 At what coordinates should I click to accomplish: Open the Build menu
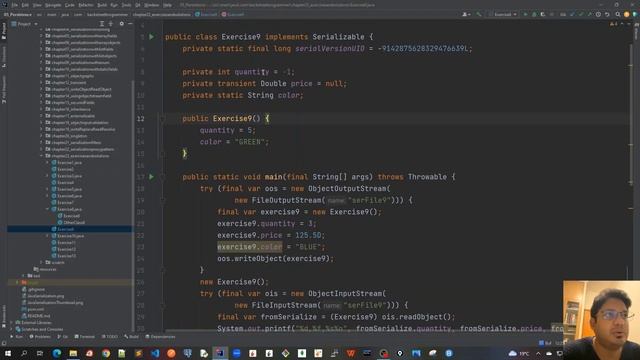[102, 5]
